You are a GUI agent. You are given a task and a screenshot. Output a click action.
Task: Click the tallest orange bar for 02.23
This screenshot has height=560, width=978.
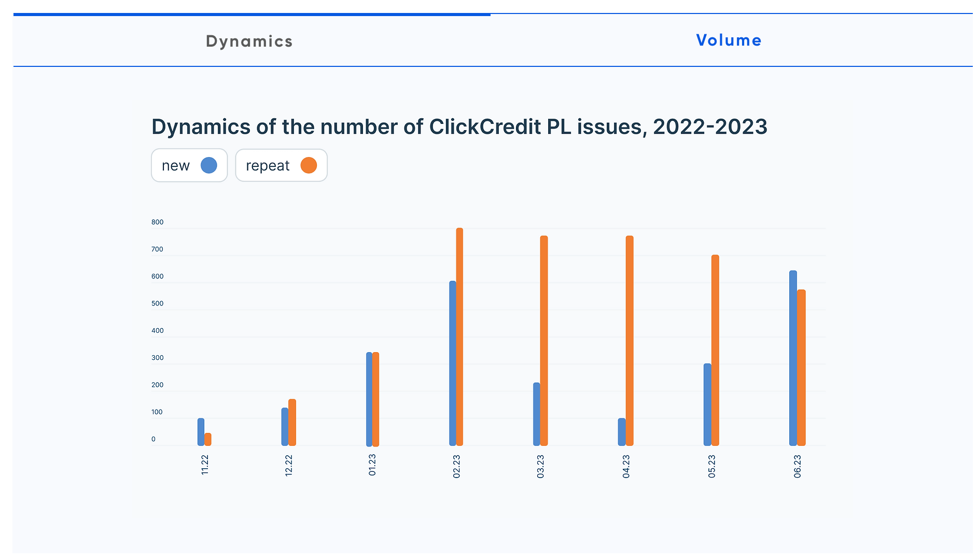pos(459,337)
